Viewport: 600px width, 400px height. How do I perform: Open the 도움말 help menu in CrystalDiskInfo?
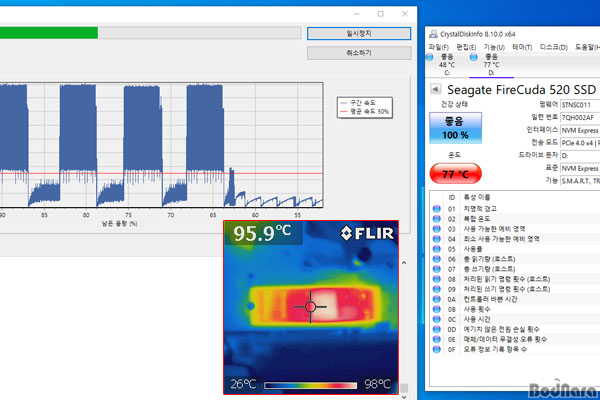(587, 47)
